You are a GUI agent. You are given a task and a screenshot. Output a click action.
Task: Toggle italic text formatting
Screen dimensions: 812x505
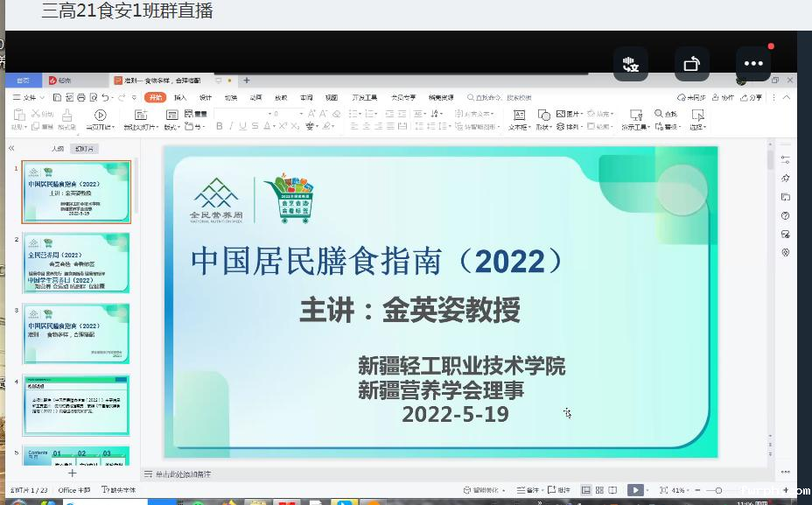click(x=231, y=127)
